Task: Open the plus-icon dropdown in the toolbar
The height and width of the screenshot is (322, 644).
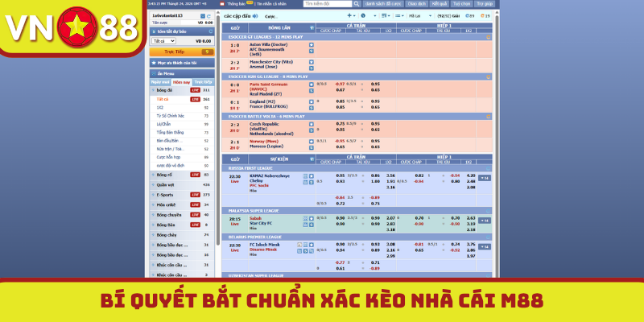Action: (x=352, y=15)
